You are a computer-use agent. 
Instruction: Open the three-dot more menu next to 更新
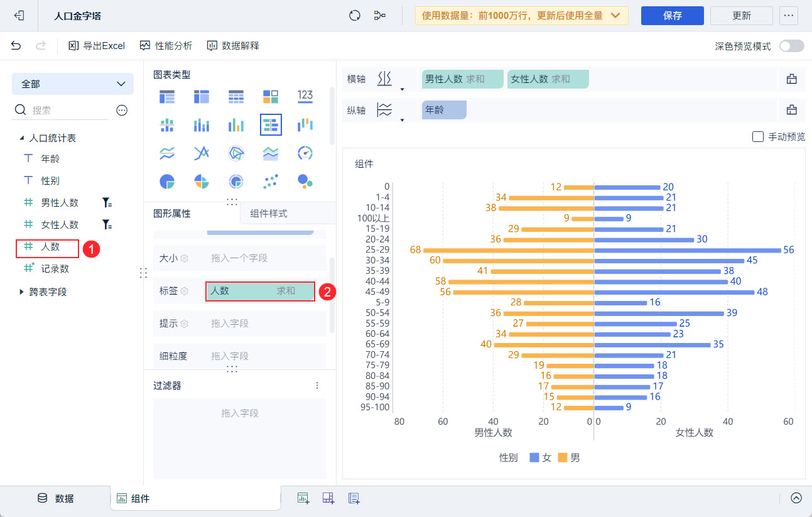pos(789,16)
